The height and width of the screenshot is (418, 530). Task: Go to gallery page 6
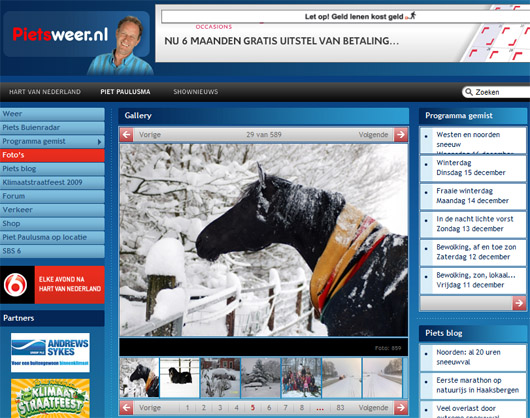pyautogui.click(x=269, y=408)
